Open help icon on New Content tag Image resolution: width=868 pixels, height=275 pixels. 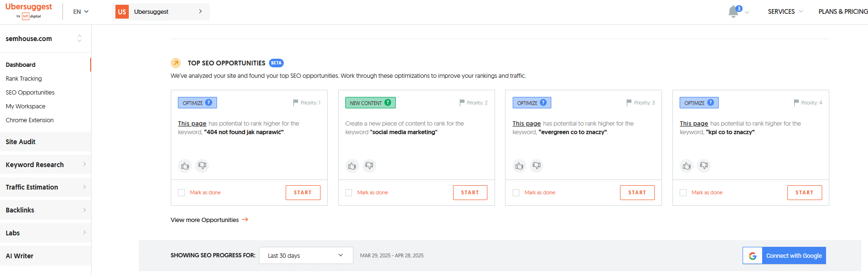tap(388, 102)
